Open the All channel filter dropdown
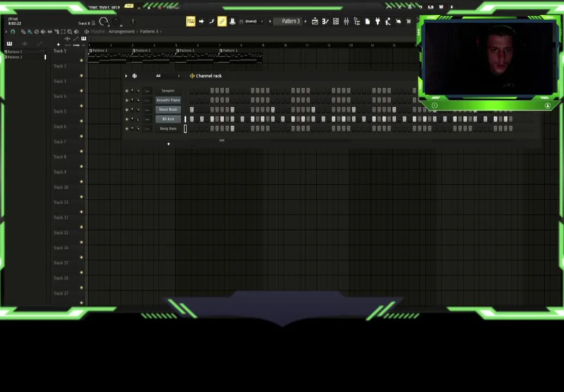 (x=168, y=76)
